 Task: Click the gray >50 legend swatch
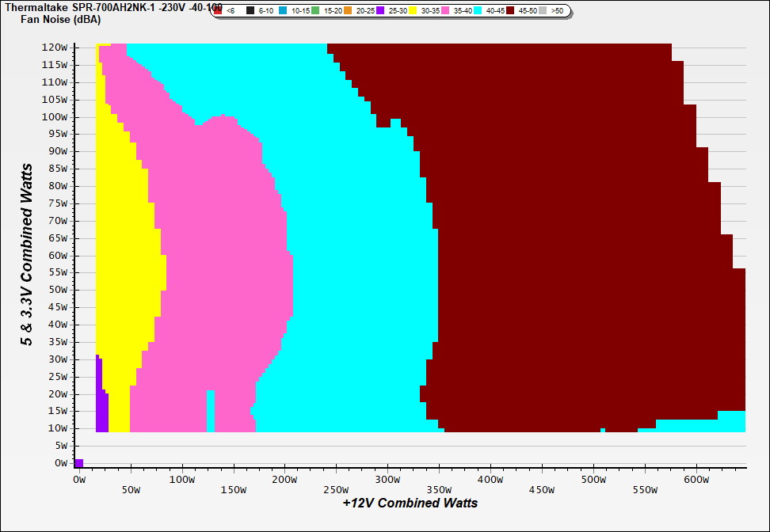(543, 11)
